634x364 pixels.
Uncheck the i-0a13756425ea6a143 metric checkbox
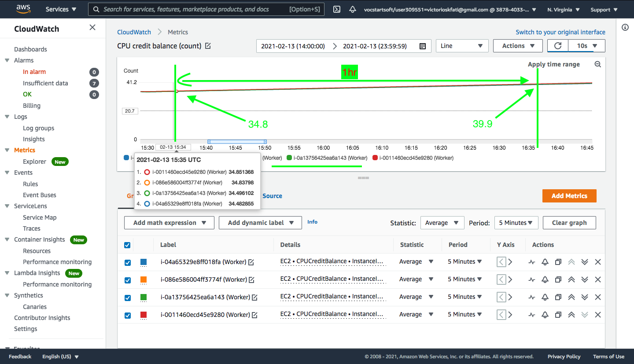[128, 298]
